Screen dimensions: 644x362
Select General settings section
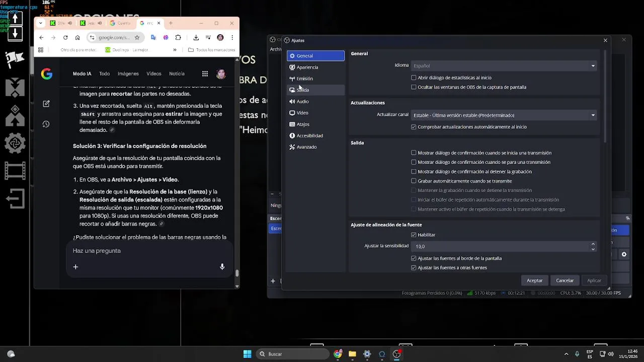tap(315, 56)
